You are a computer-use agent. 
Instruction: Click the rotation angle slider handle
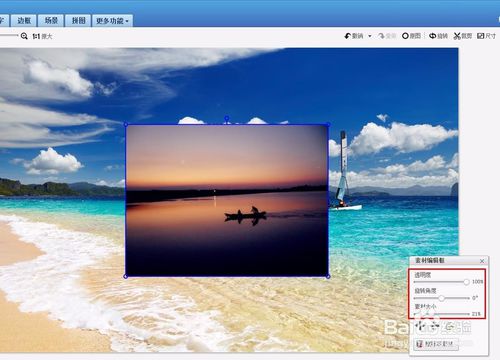click(x=441, y=298)
